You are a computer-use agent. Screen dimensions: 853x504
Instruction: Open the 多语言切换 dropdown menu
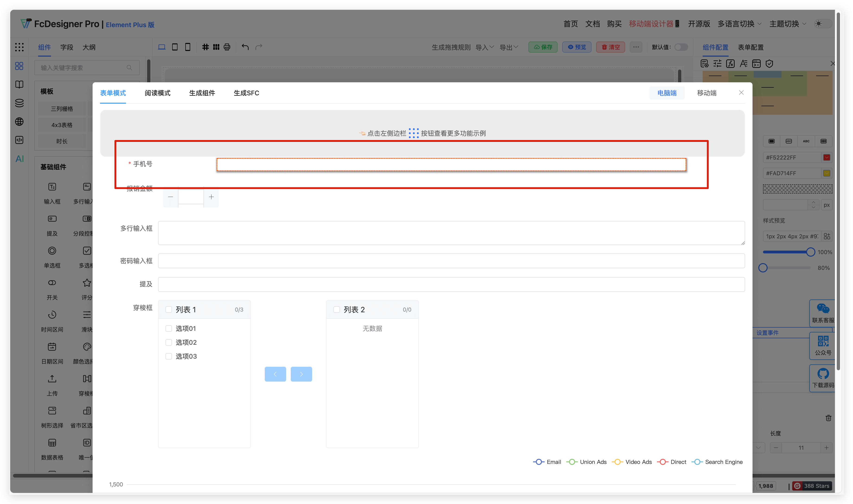pos(739,24)
